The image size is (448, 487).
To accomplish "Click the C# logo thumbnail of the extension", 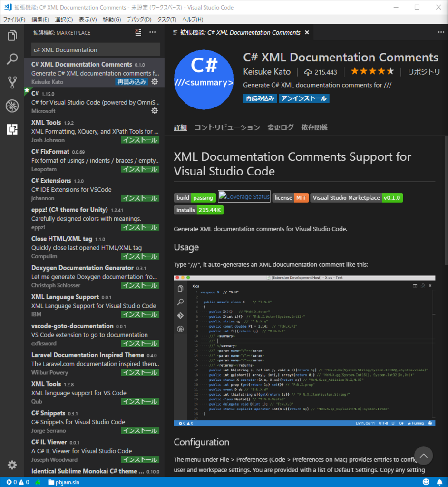I will [x=204, y=79].
